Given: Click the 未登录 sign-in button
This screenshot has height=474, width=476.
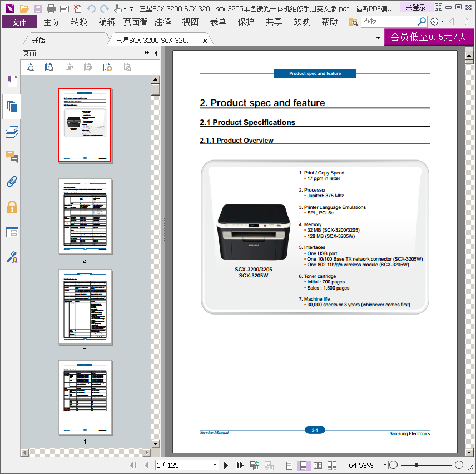Looking at the screenshot, I should pos(415,8).
